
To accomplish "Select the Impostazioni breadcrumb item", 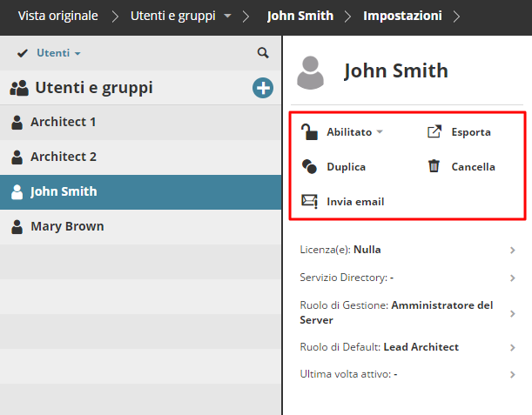I will click(402, 17).
